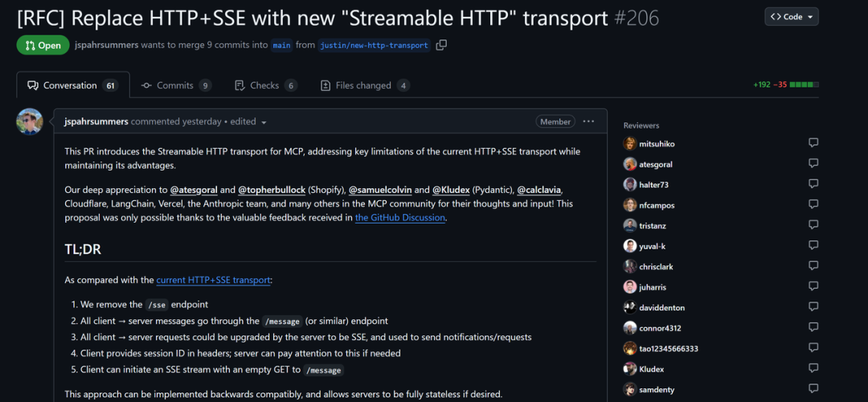Click tao12345666333's reviewer avatar
The height and width of the screenshot is (402, 868).
(x=630, y=348)
